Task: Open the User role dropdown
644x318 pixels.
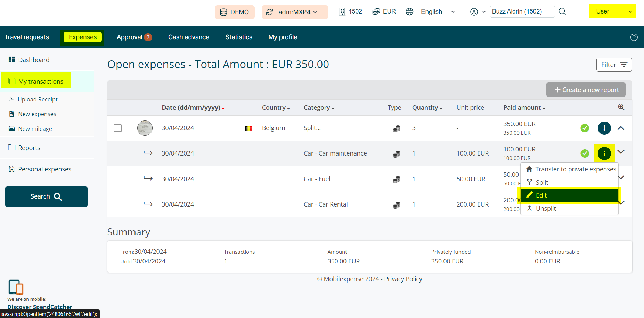Action: point(612,11)
